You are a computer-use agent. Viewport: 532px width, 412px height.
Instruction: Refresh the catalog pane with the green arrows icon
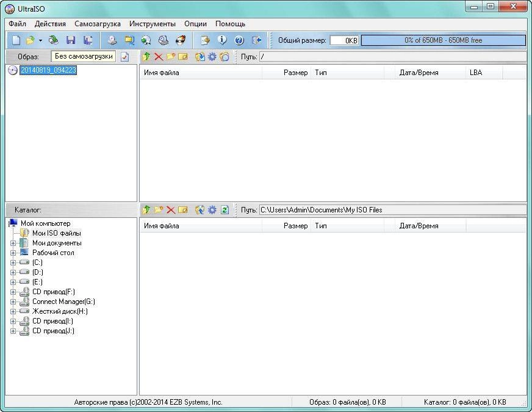coord(225,210)
